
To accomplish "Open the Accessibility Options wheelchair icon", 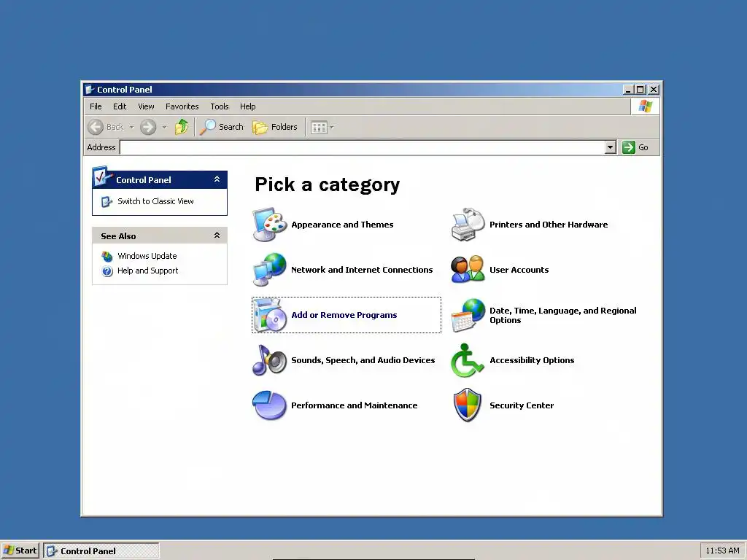I will point(468,360).
